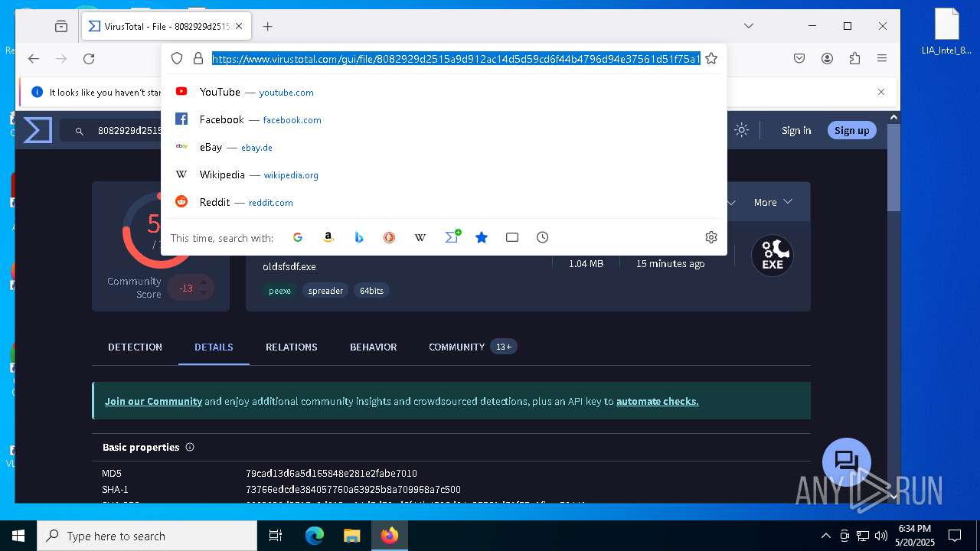Screen dimensions: 980x551
Task: Click the file name oldsfsdf.exe
Action: (289, 266)
